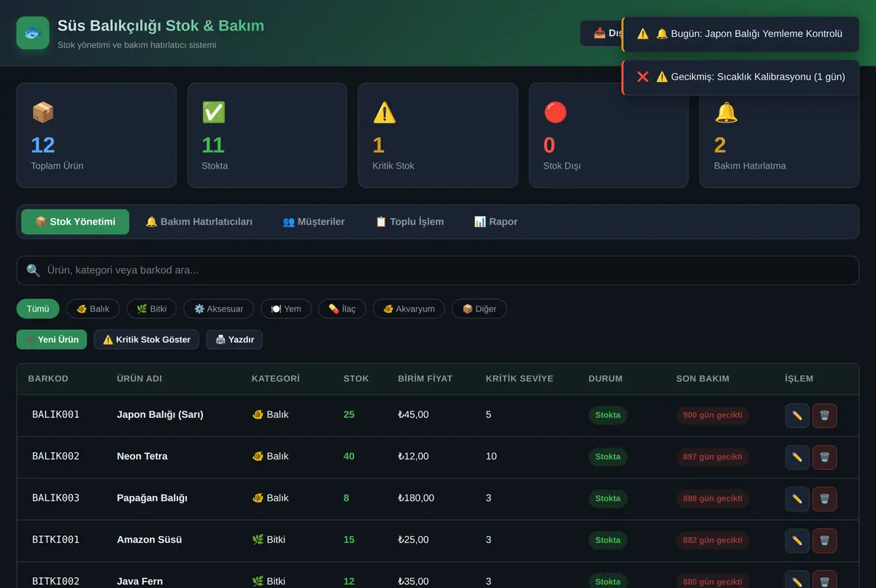
Task: Click the ₺180,00 price cell
Action: (416, 498)
